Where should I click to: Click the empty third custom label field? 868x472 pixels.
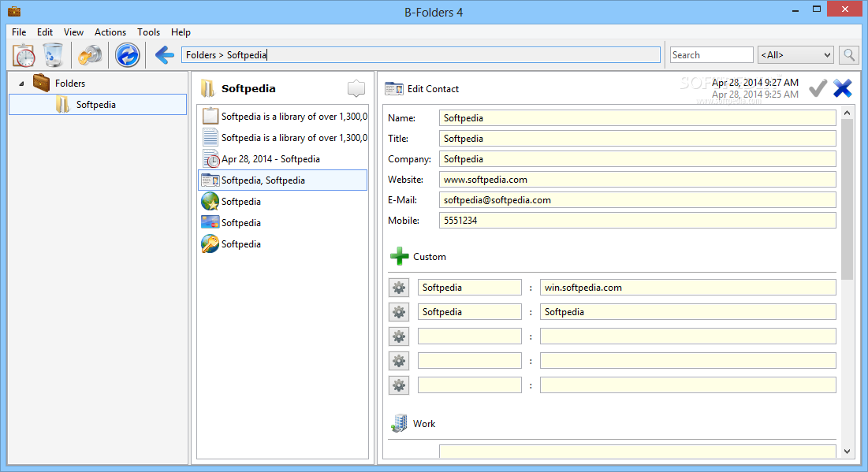pos(469,336)
